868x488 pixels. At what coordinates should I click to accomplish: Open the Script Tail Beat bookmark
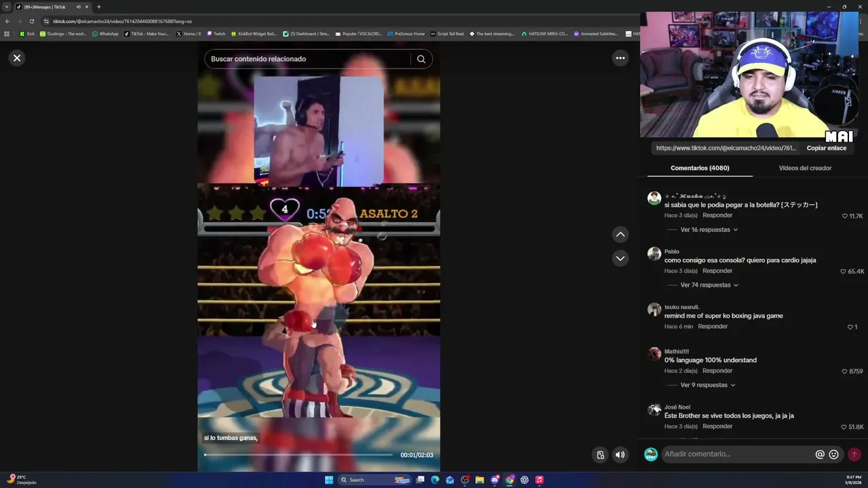point(447,34)
